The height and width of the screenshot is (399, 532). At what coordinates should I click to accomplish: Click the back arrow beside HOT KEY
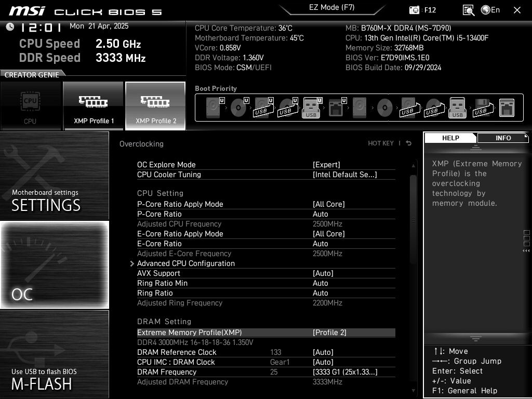(x=409, y=143)
